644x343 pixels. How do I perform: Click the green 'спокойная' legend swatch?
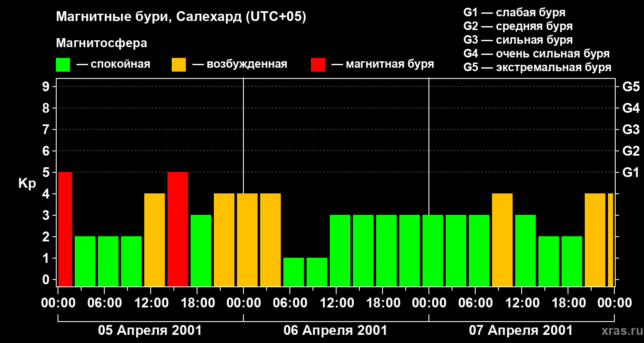(x=63, y=65)
